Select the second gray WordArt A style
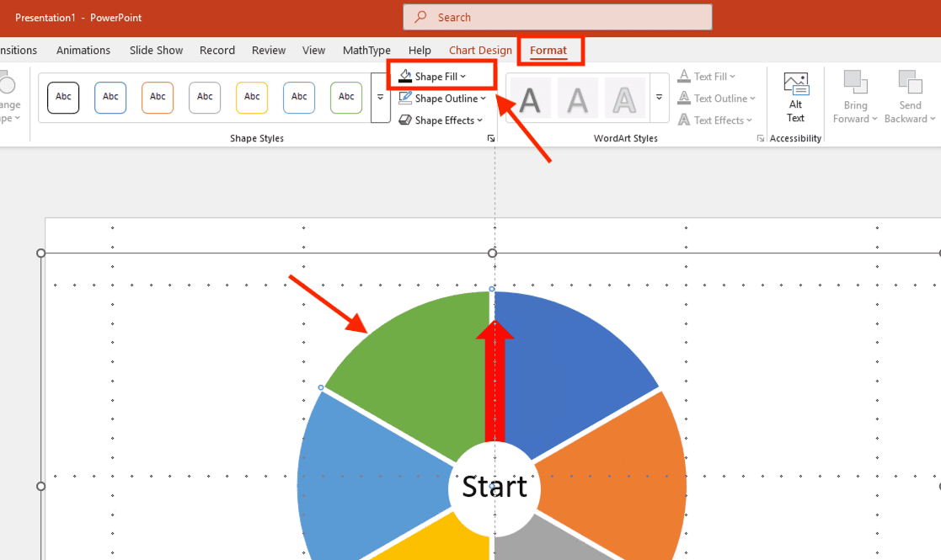The height and width of the screenshot is (560, 941). click(577, 99)
